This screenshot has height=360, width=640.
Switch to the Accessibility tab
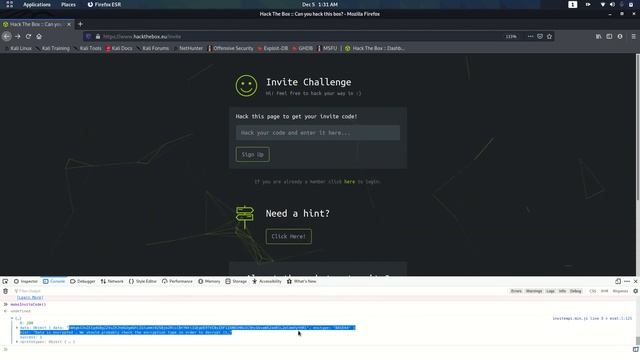(267, 281)
